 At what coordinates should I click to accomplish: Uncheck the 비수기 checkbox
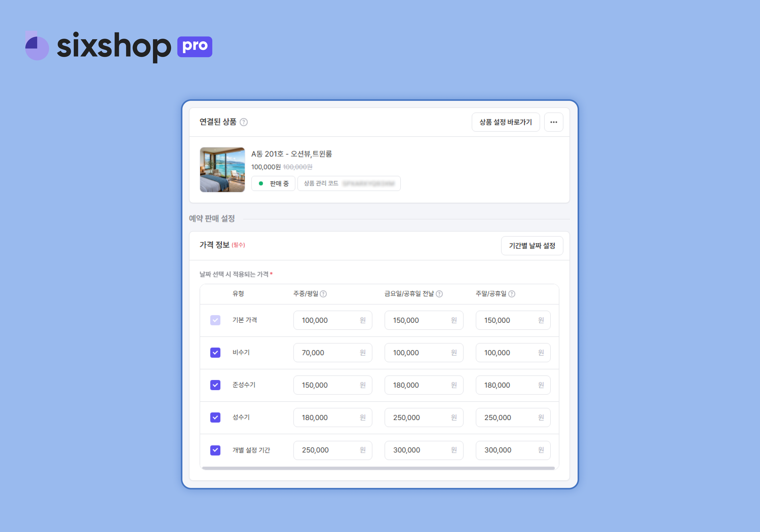point(215,353)
